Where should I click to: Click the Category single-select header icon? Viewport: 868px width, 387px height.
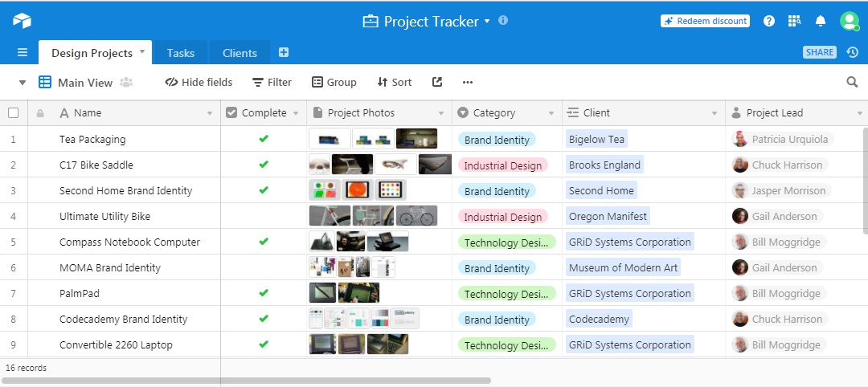tap(463, 112)
